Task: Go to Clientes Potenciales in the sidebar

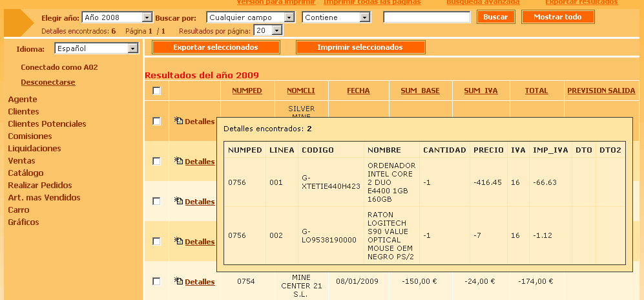Action: (x=47, y=123)
